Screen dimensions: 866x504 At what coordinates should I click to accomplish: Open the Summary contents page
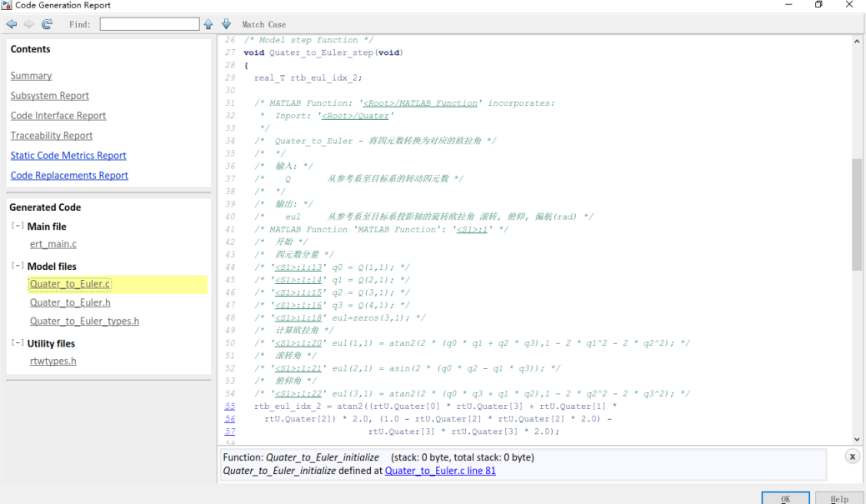point(31,76)
